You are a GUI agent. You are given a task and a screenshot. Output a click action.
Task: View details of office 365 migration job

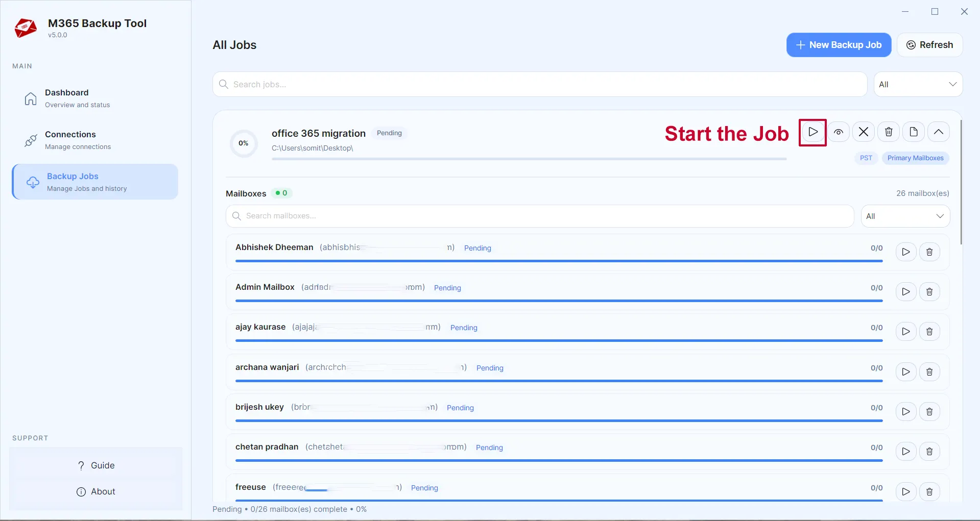(839, 132)
